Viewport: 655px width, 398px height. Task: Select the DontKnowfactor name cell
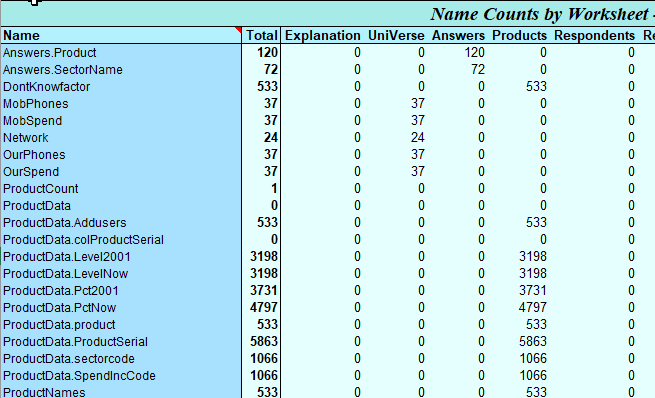[121, 87]
